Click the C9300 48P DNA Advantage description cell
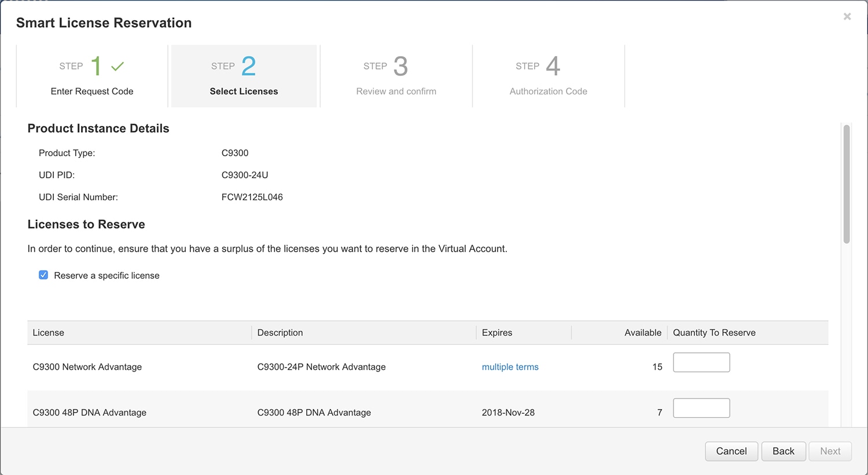 [314, 413]
